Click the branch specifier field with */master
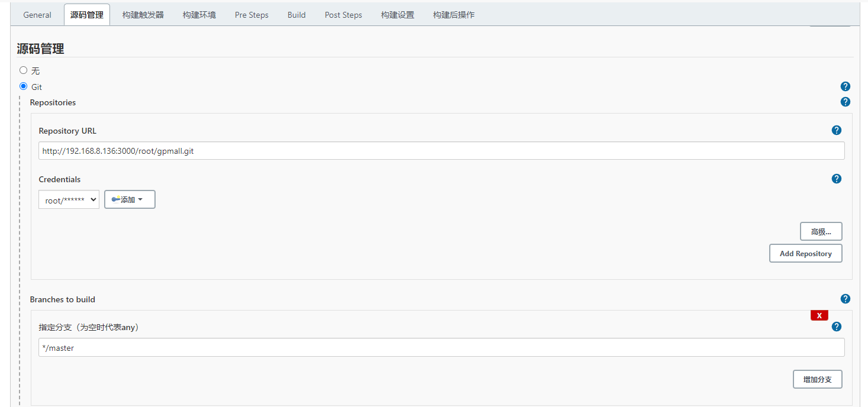Image resolution: width=868 pixels, height=407 pixels. (441, 348)
